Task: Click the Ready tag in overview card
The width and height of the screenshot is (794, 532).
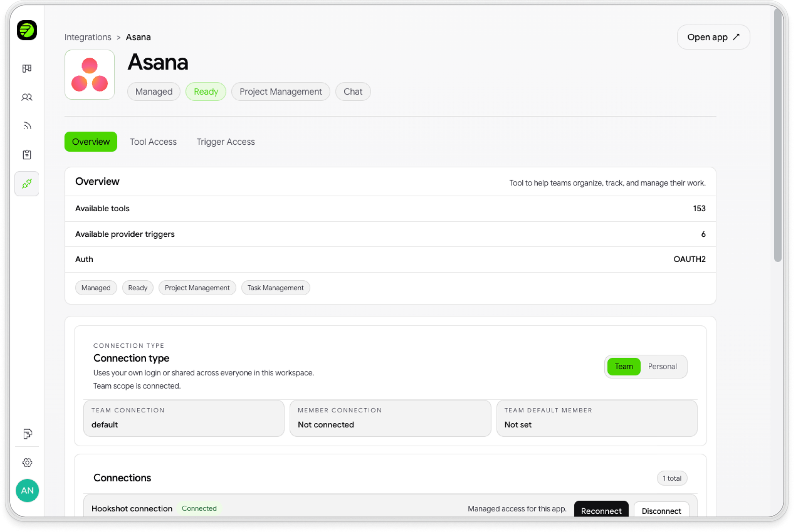Action: (x=138, y=288)
